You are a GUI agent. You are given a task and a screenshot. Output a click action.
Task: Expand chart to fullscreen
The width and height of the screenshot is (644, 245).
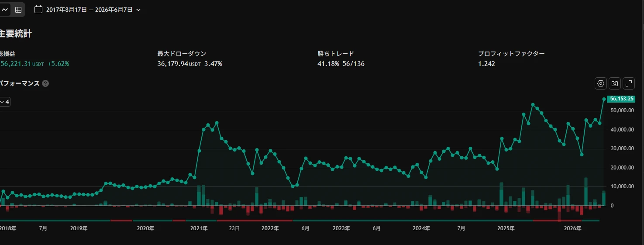pos(629,83)
